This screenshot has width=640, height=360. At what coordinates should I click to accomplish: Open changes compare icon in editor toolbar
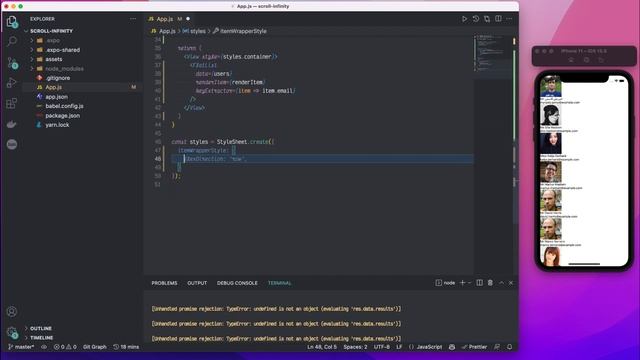487,19
